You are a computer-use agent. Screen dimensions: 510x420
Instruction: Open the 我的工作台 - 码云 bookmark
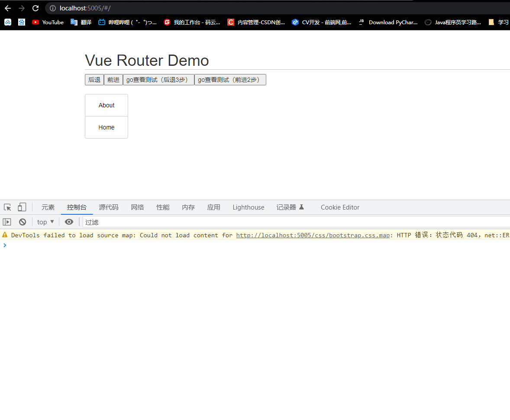pyautogui.click(x=192, y=22)
